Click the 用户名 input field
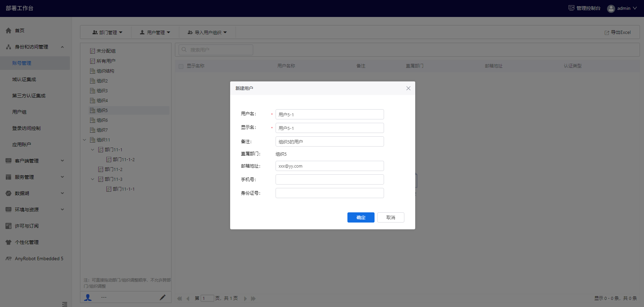Screen dimensions: 644x307 click(x=330, y=114)
